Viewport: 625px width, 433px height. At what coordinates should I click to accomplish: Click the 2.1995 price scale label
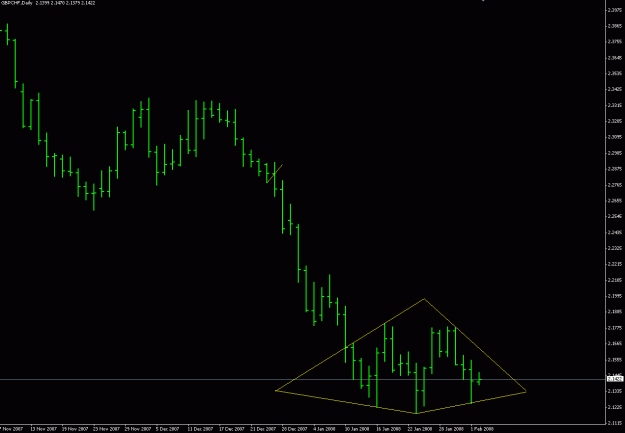(x=616, y=296)
